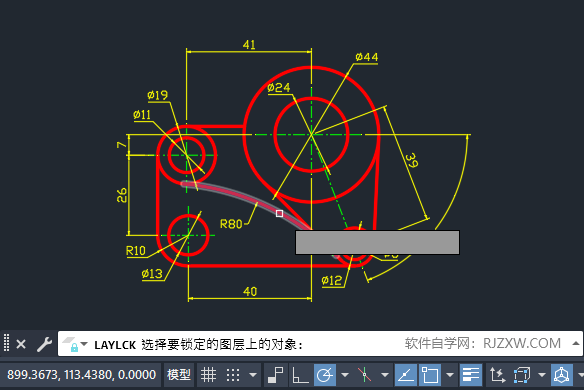
Task: Select the ø19 dimension label
Action: click(x=158, y=95)
